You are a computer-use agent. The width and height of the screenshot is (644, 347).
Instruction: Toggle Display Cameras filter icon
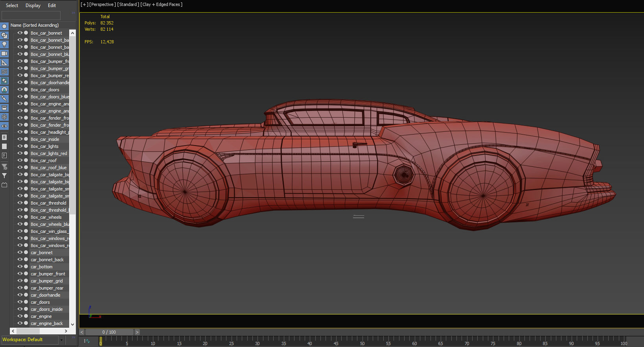4,54
